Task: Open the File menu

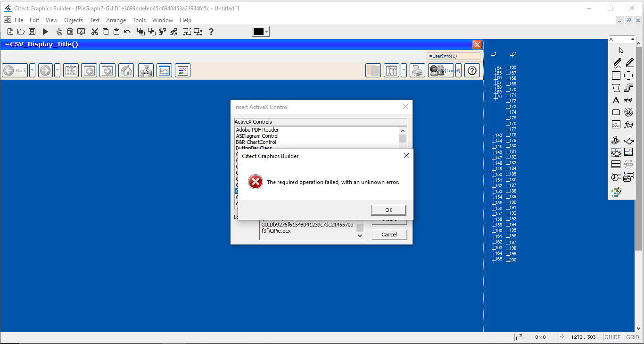Action: pyautogui.click(x=19, y=20)
